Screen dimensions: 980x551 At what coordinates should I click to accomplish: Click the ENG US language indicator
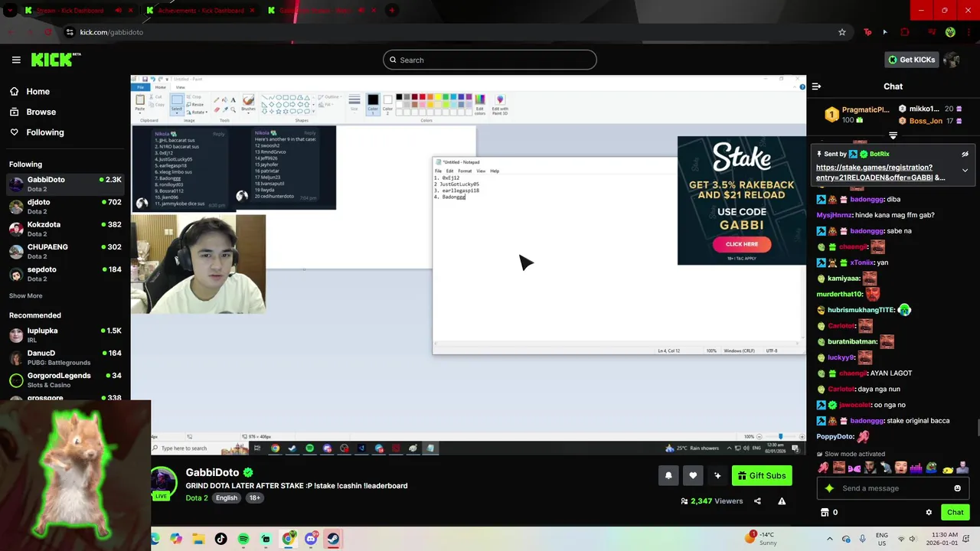881,539
